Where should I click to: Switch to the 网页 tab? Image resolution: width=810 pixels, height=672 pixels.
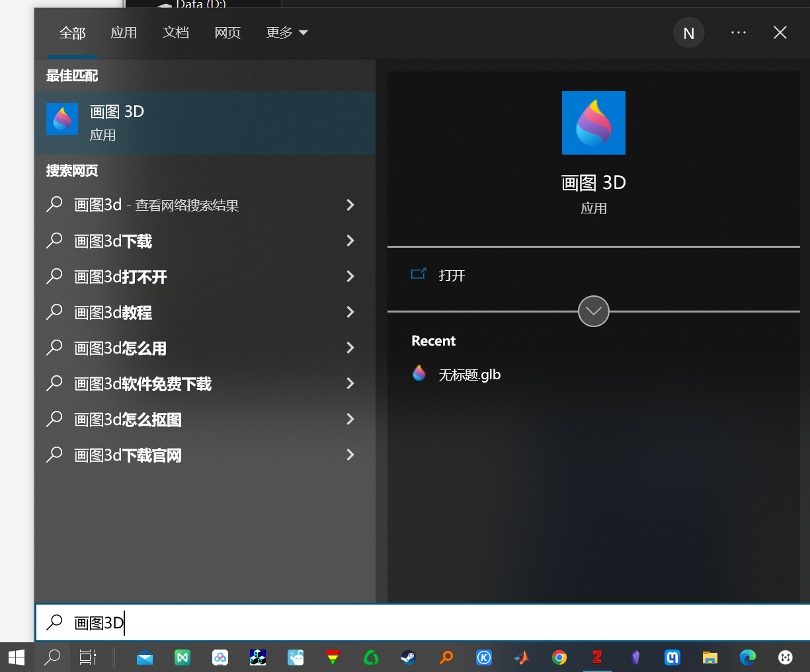click(227, 33)
